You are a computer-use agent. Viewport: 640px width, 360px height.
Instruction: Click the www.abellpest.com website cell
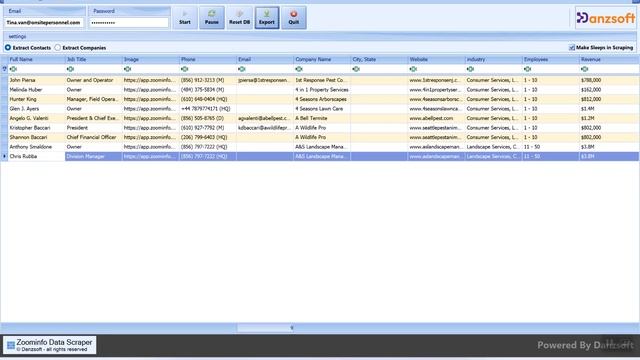tap(436, 118)
